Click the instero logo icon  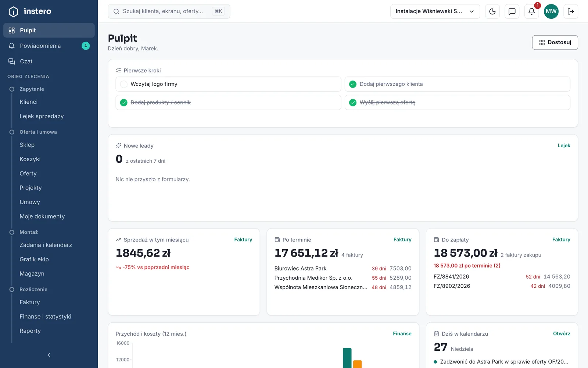click(13, 11)
